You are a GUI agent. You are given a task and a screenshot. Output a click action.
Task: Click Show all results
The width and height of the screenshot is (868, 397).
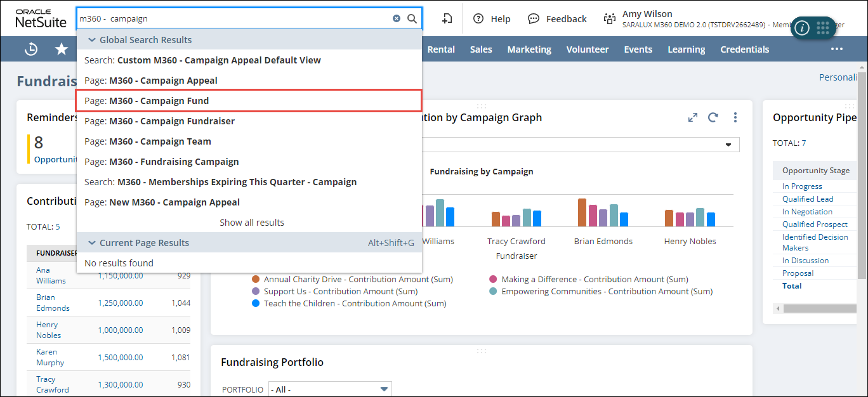click(251, 223)
